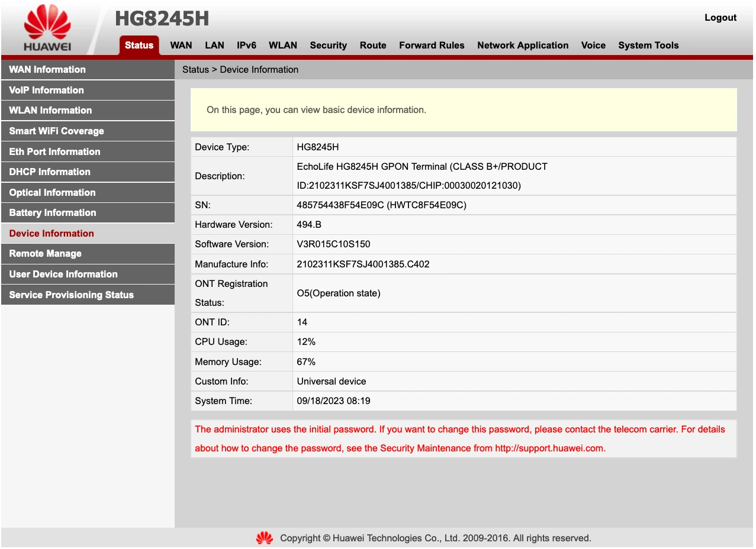Click the ONT ID value 14
Image resolution: width=756 pixels, height=549 pixels.
pyautogui.click(x=302, y=323)
